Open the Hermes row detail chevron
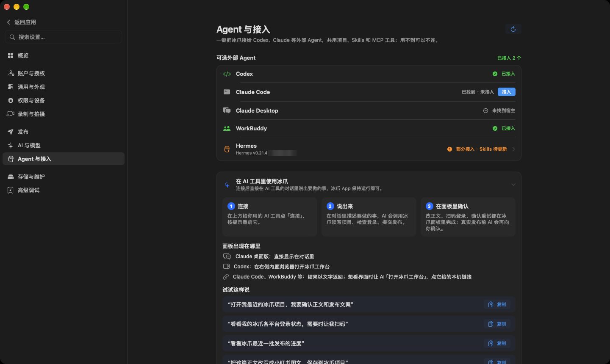Viewport: 610px width, 364px height. pos(513,149)
